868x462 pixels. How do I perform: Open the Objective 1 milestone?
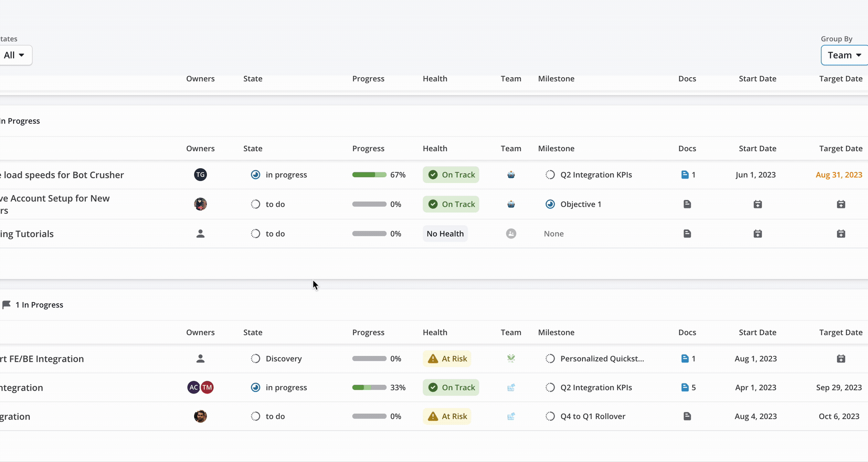573,204
